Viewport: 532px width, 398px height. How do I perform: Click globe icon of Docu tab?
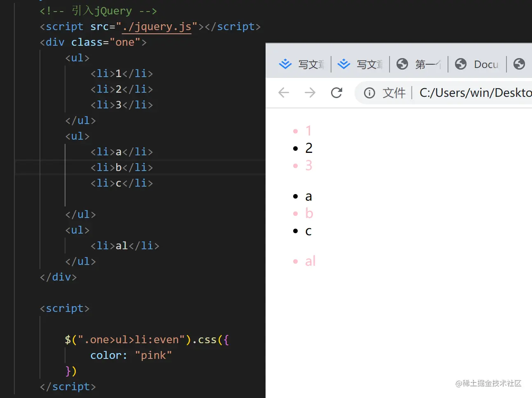coord(461,64)
